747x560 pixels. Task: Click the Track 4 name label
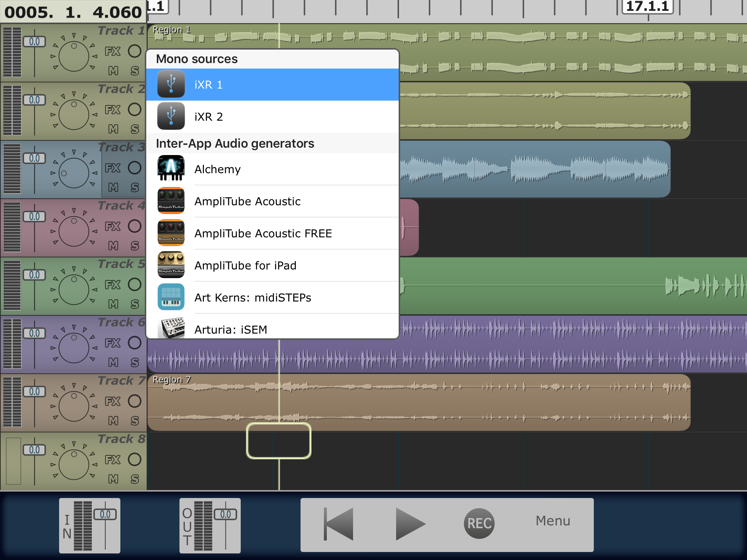[x=121, y=206]
